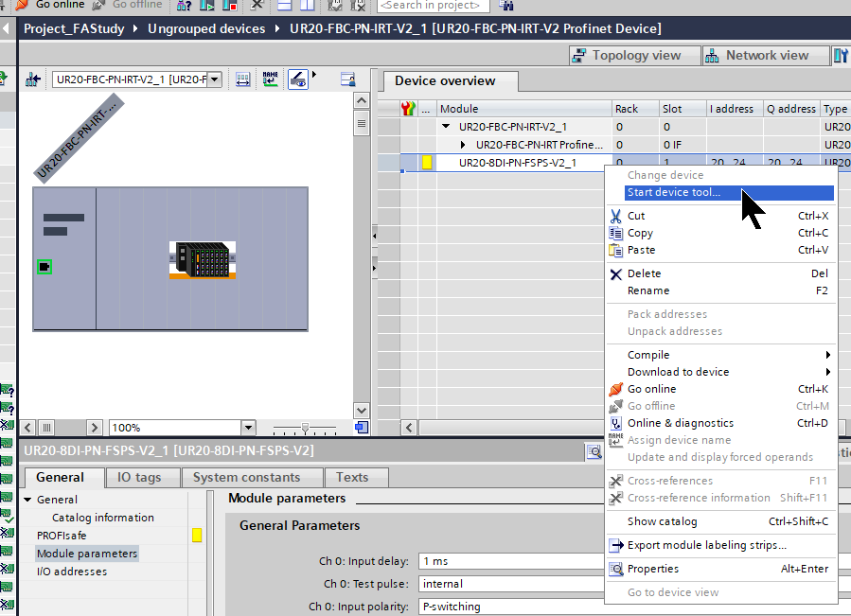Choose Paste from the context menu

(720, 250)
